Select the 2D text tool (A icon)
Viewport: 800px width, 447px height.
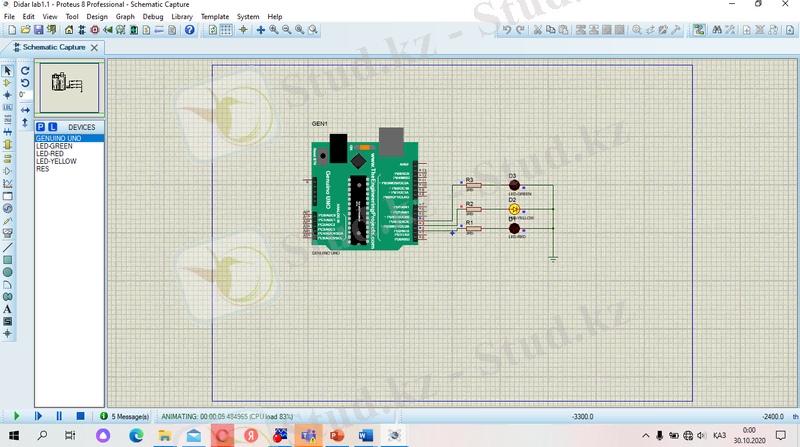click(x=7, y=309)
